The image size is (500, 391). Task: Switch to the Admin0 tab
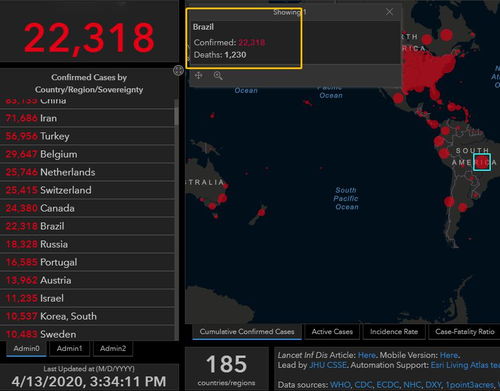[26, 349]
